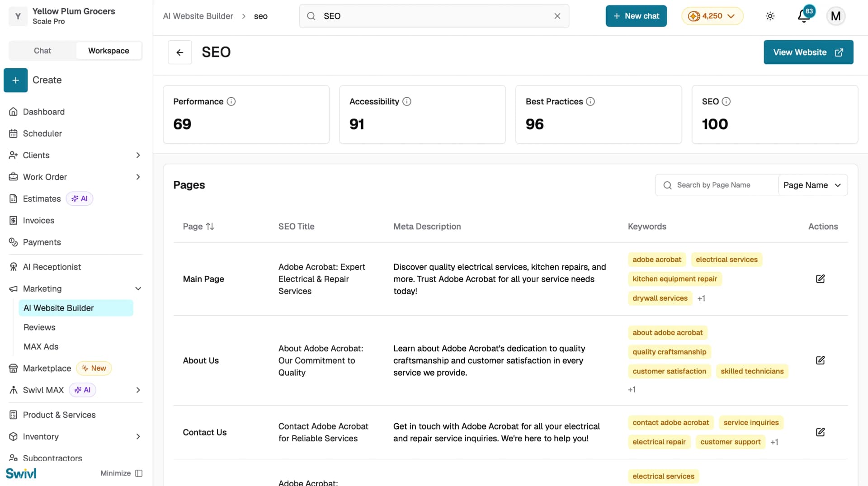This screenshot has height=486, width=868.
Task: Click the View Website button
Action: (x=808, y=52)
